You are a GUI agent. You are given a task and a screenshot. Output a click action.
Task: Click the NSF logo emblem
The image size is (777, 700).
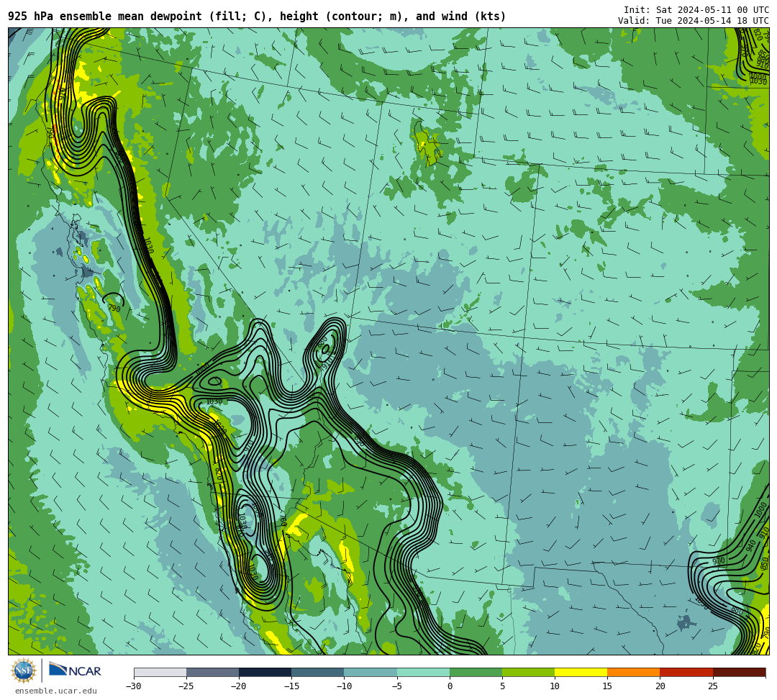coord(24,671)
